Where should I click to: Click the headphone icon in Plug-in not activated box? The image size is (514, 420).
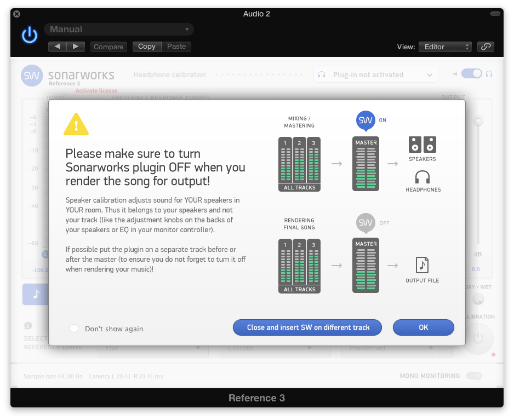coord(322,74)
